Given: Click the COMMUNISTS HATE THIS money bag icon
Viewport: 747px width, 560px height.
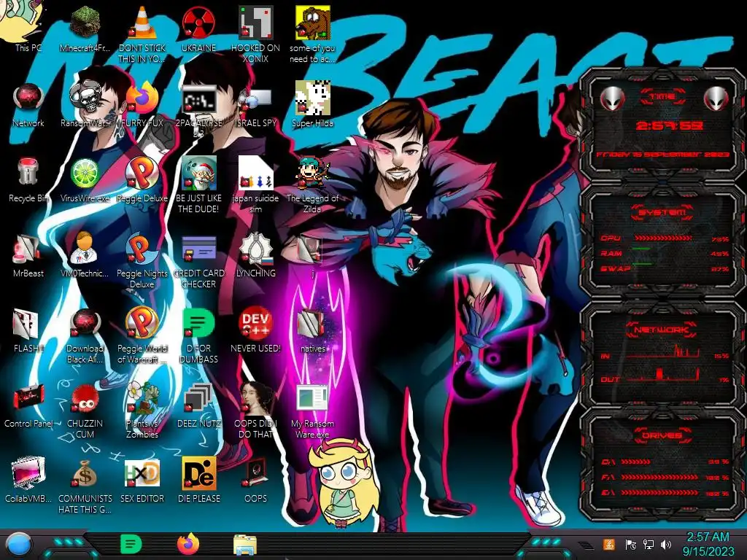Looking at the screenshot, I should (x=85, y=473).
